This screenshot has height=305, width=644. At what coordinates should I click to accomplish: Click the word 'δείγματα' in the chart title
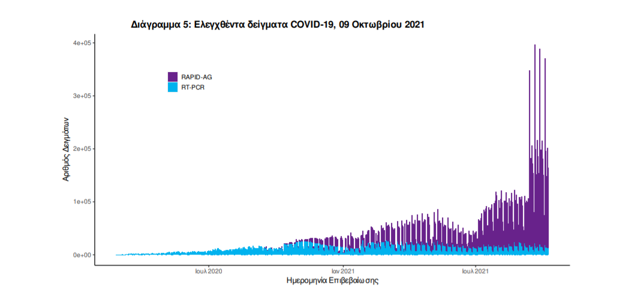(267, 25)
